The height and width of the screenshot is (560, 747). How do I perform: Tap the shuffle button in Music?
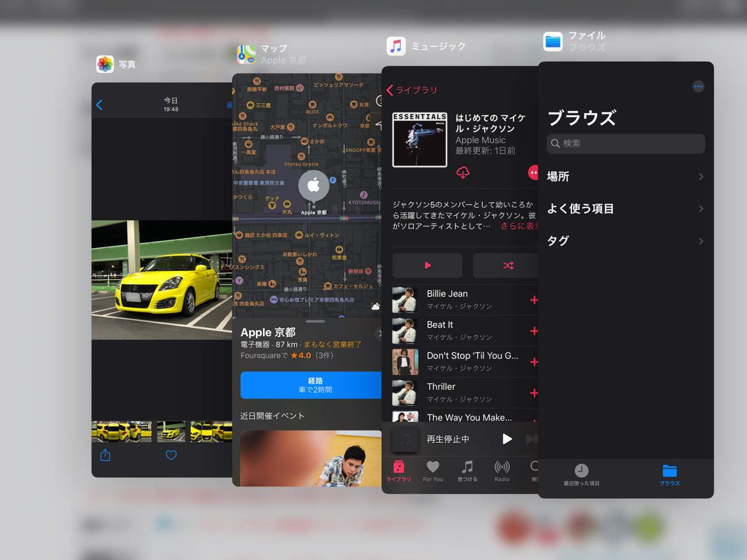click(x=505, y=265)
